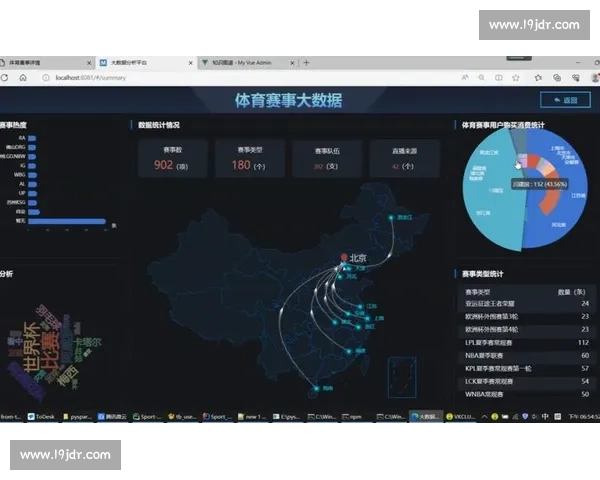This screenshot has width=600, height=480.
Task: Click the 福建 point on the map
Action: tap(349, 351)
